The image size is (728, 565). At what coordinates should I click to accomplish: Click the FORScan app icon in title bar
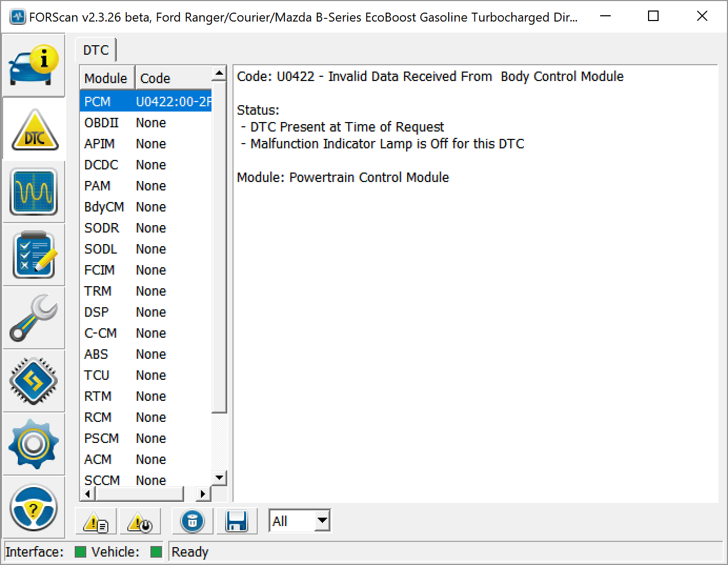pos(18,17)
